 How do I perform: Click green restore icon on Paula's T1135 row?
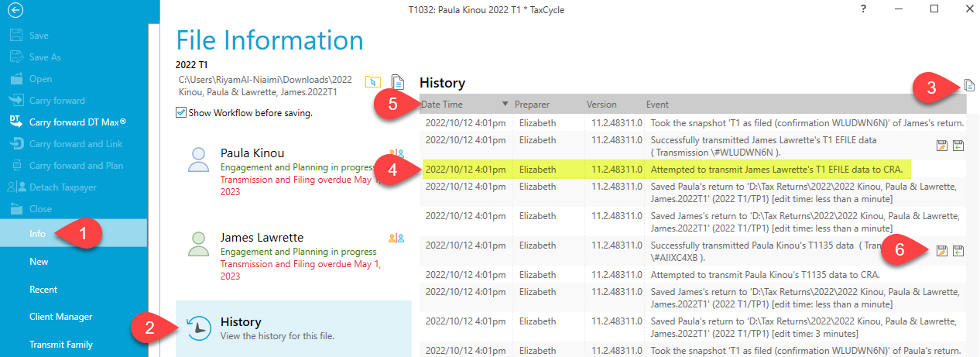coord(958,250)
